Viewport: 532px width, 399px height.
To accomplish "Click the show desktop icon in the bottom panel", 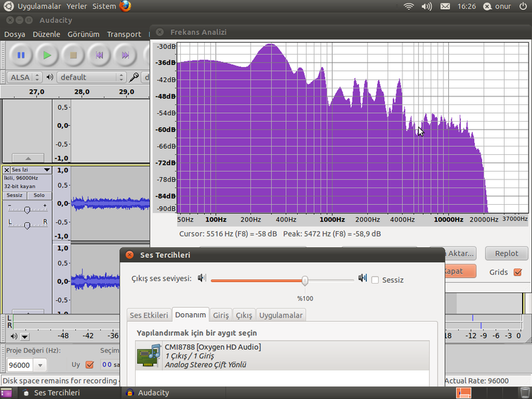I will click(6, 393).
